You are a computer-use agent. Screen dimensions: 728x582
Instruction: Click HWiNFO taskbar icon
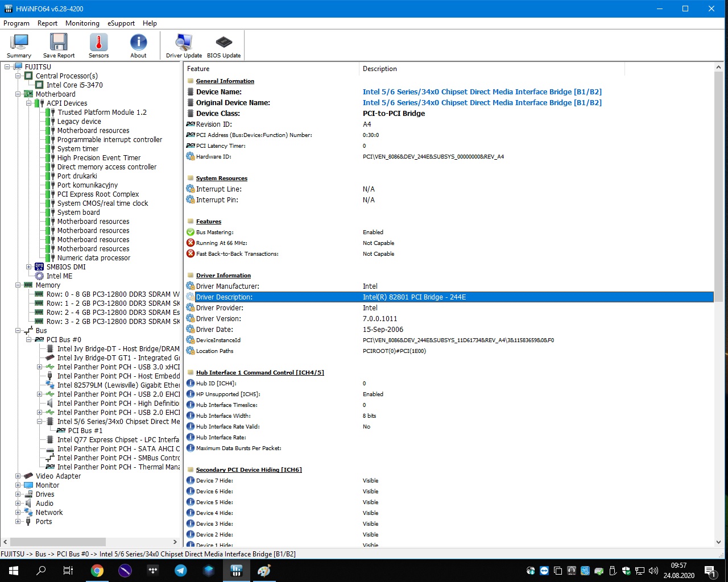pyautogui.click(x=237, y=571)
